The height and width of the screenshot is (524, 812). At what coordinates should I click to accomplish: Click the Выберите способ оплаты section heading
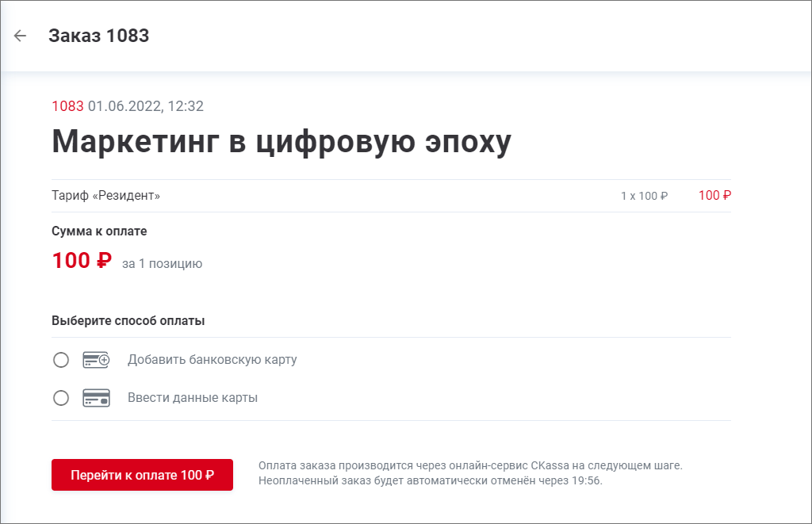coord(128,321)
